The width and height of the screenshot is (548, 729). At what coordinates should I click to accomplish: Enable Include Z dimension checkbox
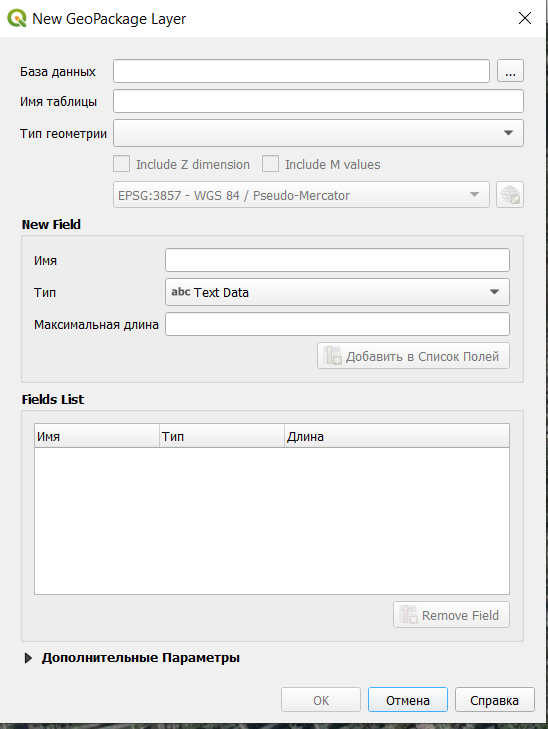pos(122,164)
